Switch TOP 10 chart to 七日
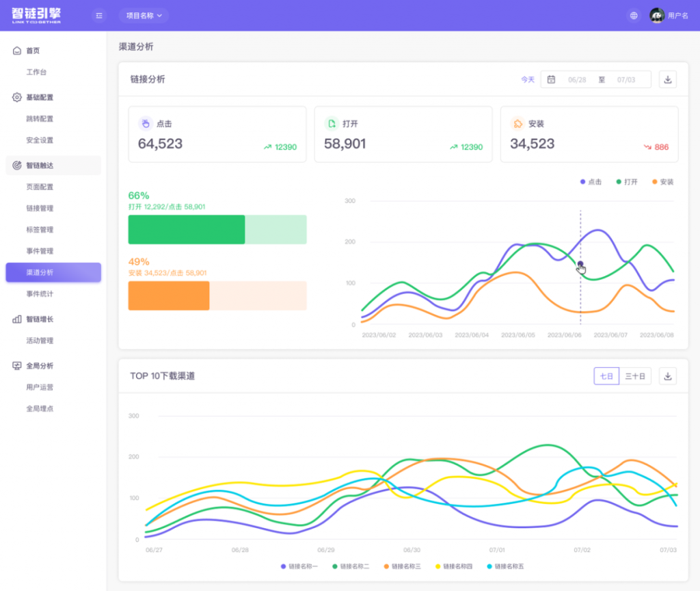 point(606,376)
